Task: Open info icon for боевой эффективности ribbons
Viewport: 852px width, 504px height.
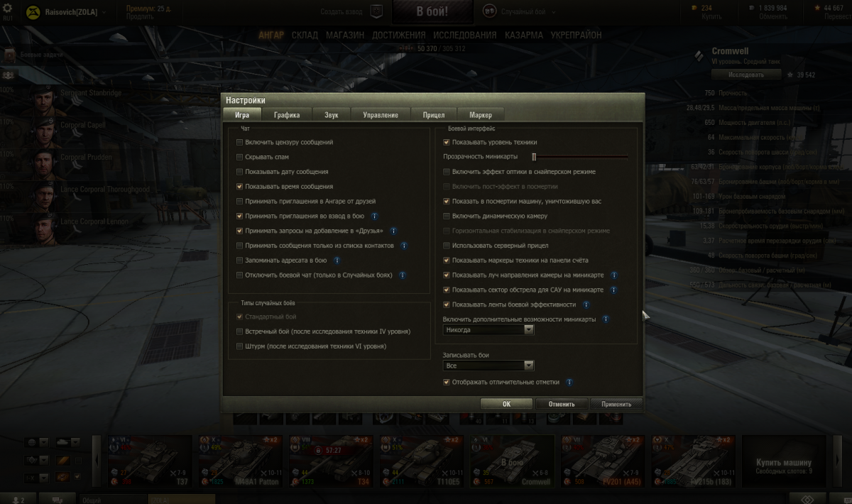Action: click(x=586, y=305)
